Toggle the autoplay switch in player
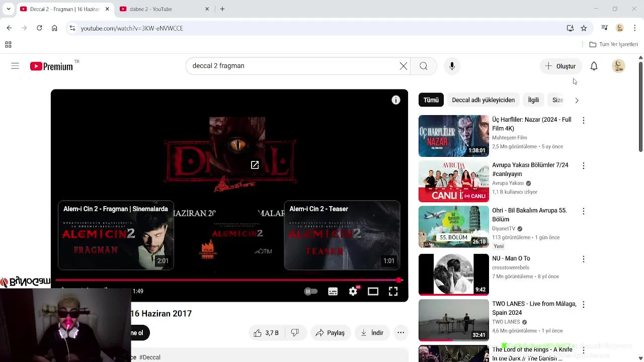 [311, 291]
